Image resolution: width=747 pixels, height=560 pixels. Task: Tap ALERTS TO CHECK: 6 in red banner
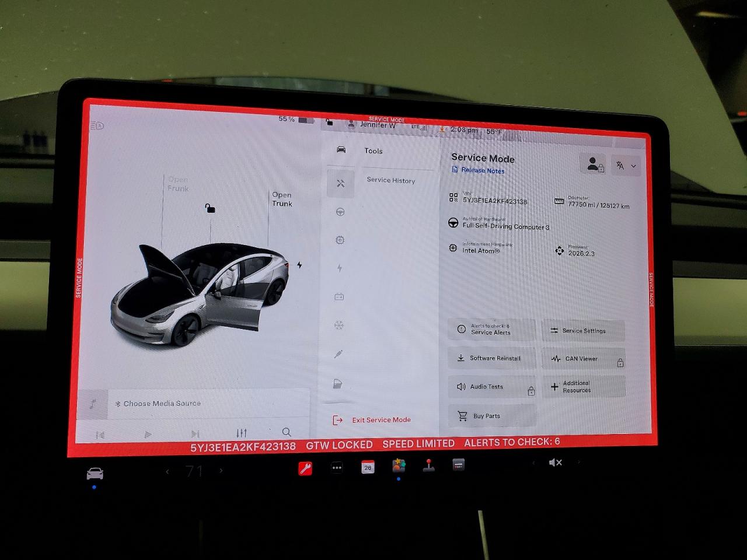click(512, 442)
